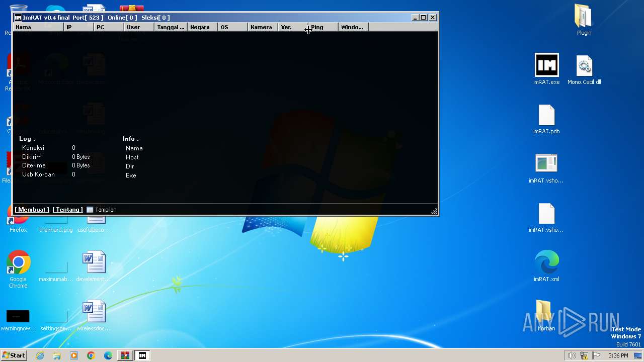Click the Diterima log label
Viewport: 644px width, 362px height.
pyautogui.click(x=34, y=165)
